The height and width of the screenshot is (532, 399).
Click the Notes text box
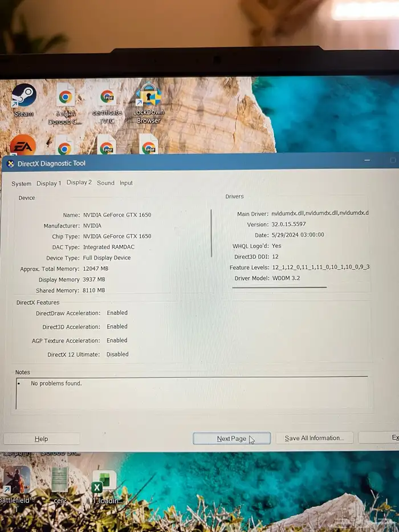tap(192, 393)
